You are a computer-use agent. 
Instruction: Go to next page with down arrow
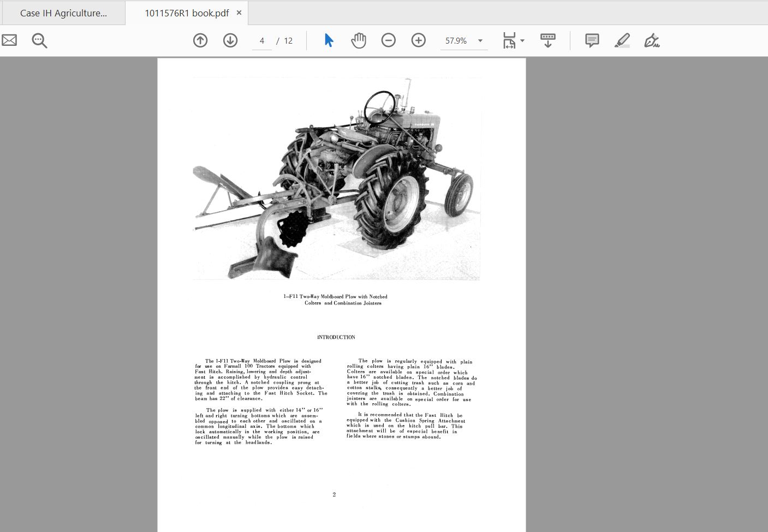(230, 40)
